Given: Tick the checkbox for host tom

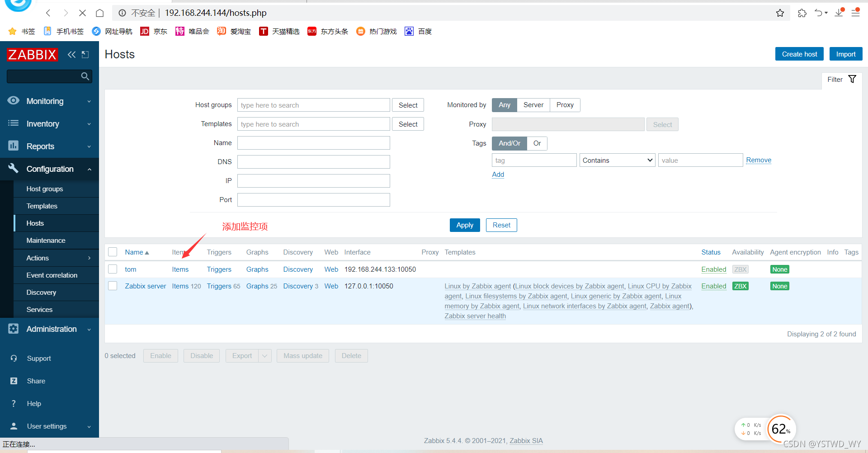Looking at the screenshot, I should [x=113, y=269].
